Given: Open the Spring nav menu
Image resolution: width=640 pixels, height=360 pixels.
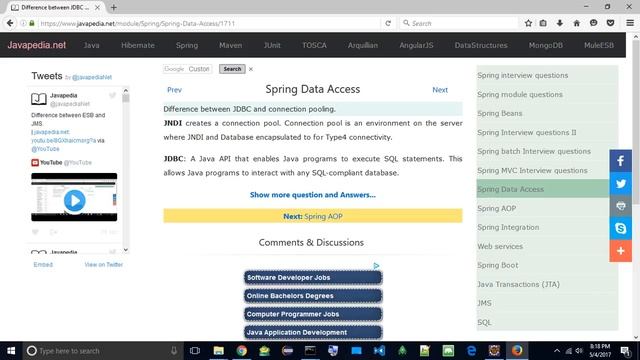Looking at the screenshot, I should pyautogui.click(x=187, y=45).
